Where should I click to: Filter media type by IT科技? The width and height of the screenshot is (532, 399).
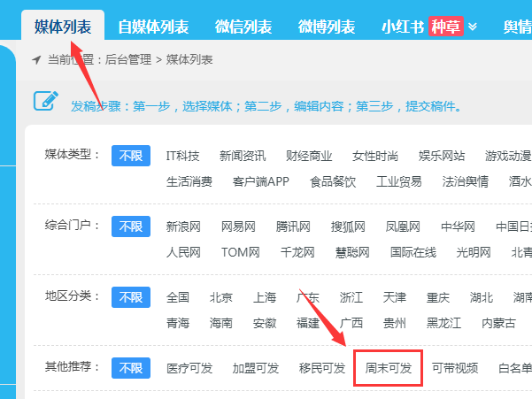182,156
